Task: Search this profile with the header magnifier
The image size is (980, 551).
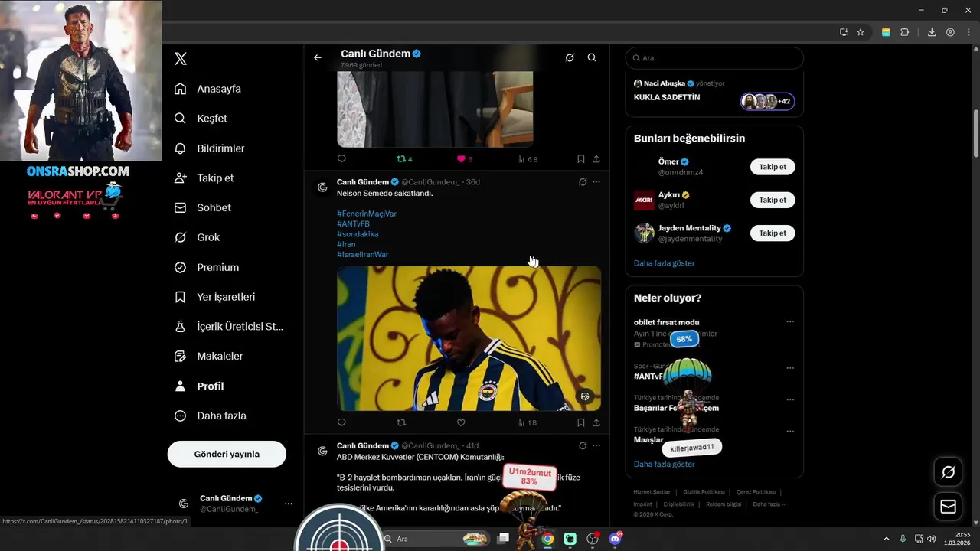Action: pos(592,57)
